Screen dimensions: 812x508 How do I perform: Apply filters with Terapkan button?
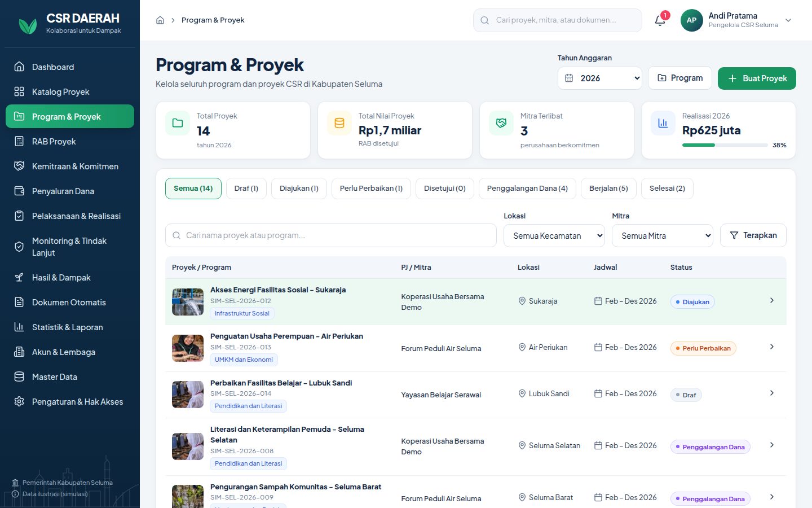click(753, 235)
